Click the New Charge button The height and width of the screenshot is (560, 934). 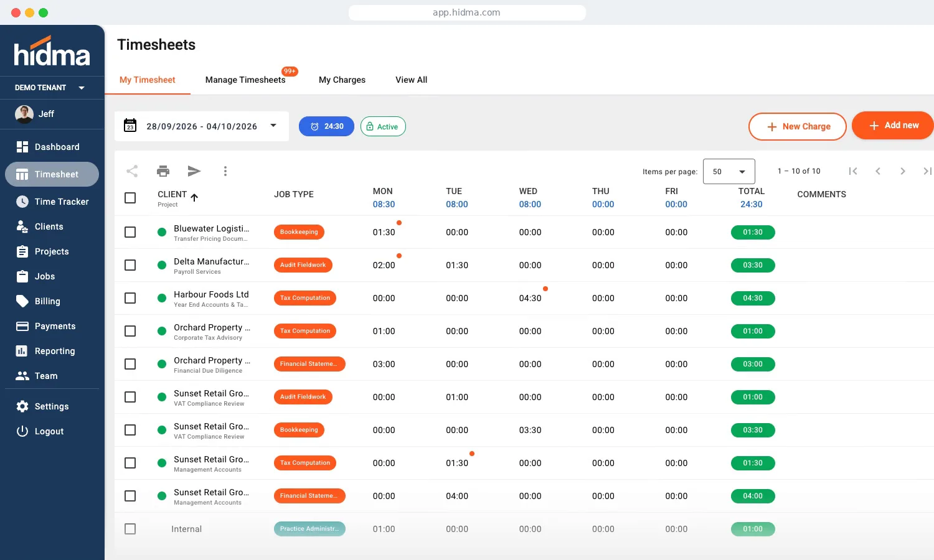(x=797, y=126)
